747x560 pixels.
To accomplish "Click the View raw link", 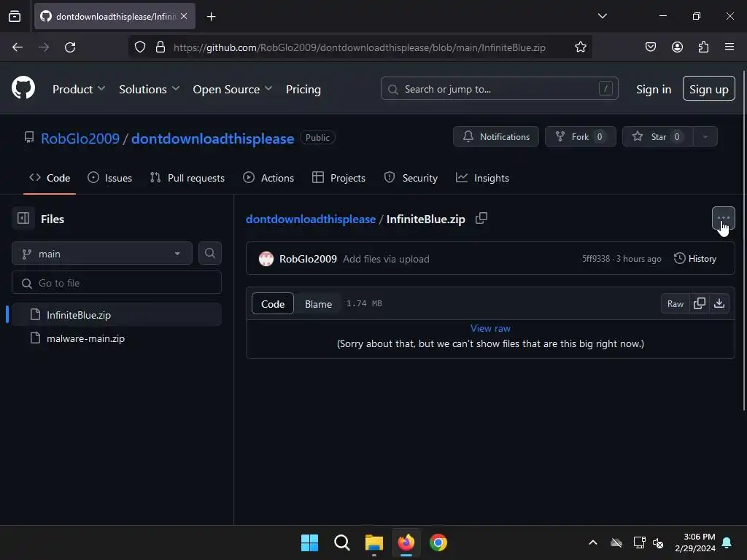I will [x=490, y=328].
